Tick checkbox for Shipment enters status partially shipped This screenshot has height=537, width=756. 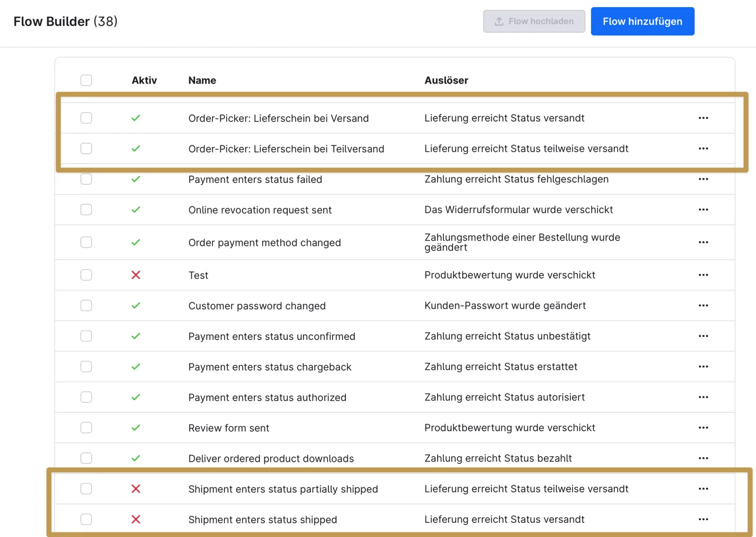coord(86,489)
